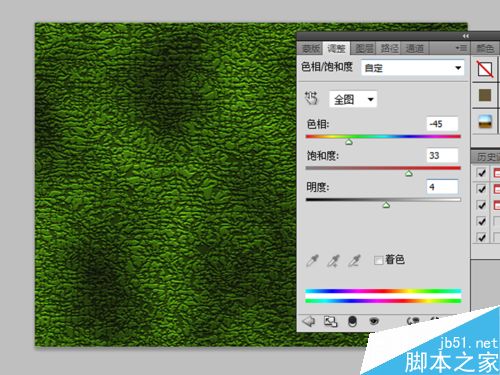Click the 明度: label
The height and width of the screenshot is (375, 500).
coord(318,187)
